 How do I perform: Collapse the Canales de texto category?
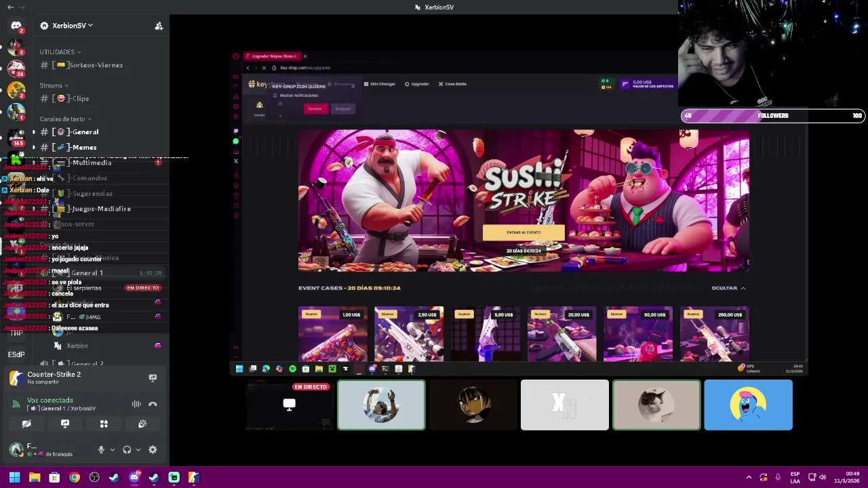point(65,119)
